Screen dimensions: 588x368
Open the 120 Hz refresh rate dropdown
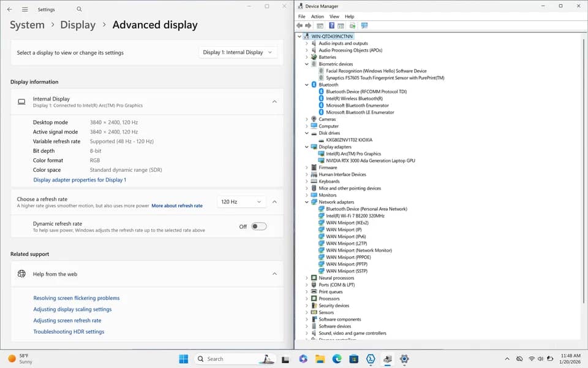tap(241, 202)
